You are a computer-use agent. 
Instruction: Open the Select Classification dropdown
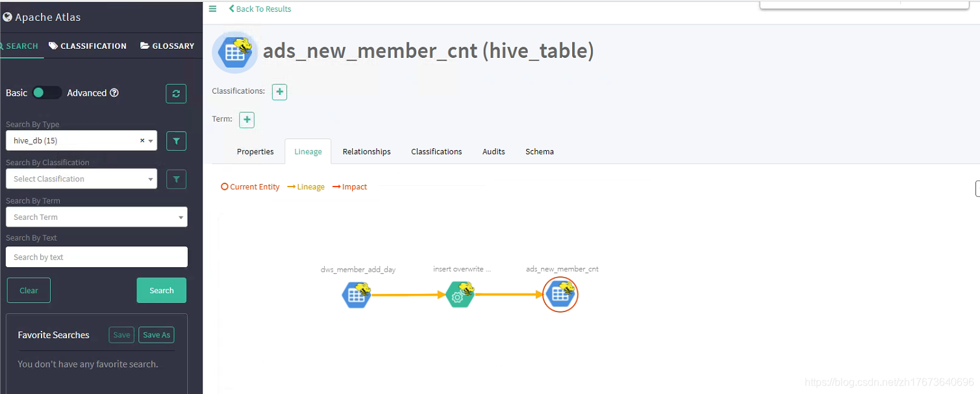click(81, 179)
